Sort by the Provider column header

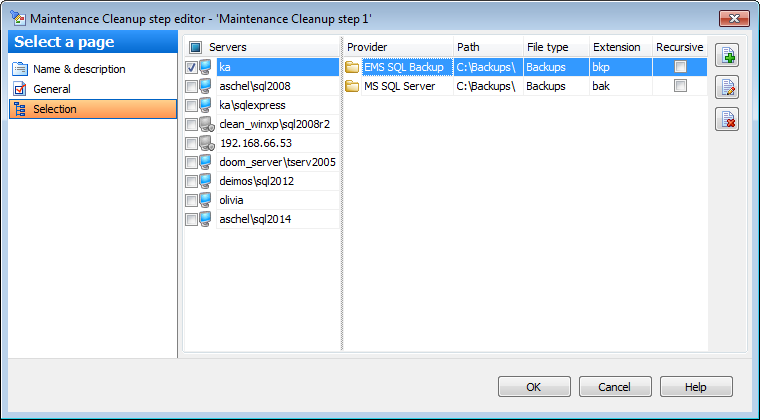click(396, 47)
